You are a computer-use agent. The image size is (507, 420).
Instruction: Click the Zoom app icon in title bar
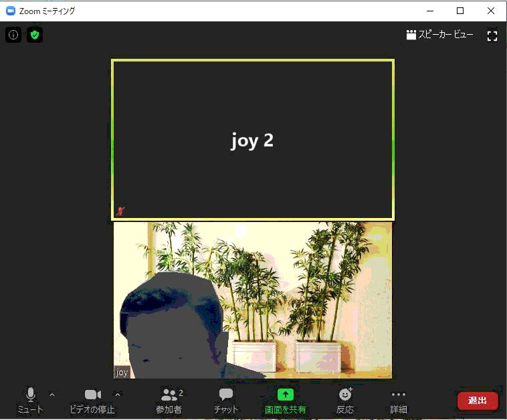click(11, 11)
